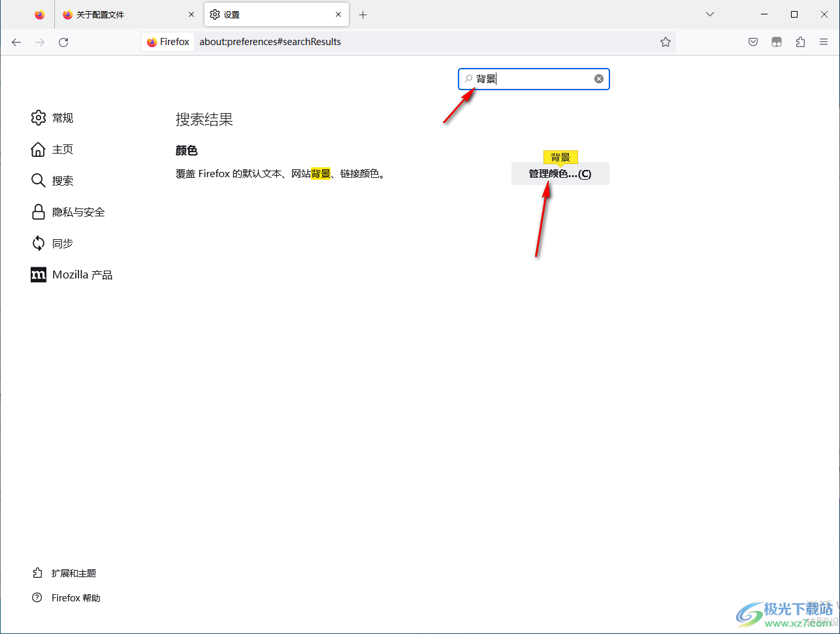Minimize the Firefox window

pos(764,14)
